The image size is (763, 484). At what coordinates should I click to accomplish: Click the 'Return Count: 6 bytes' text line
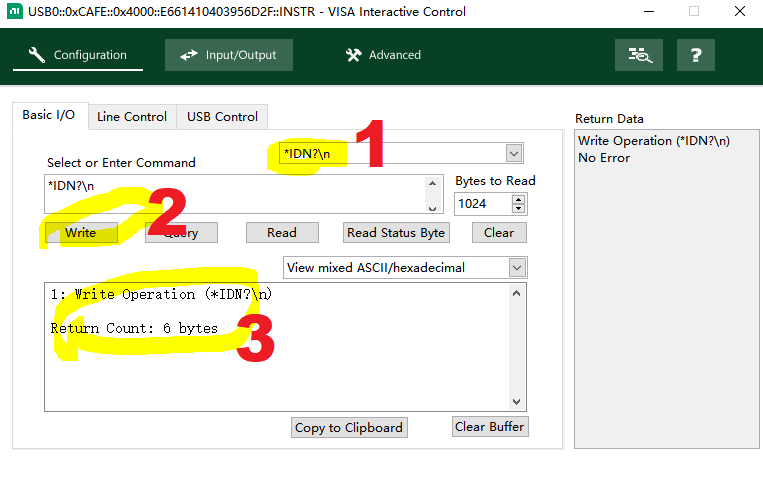[x=134, y=328]
